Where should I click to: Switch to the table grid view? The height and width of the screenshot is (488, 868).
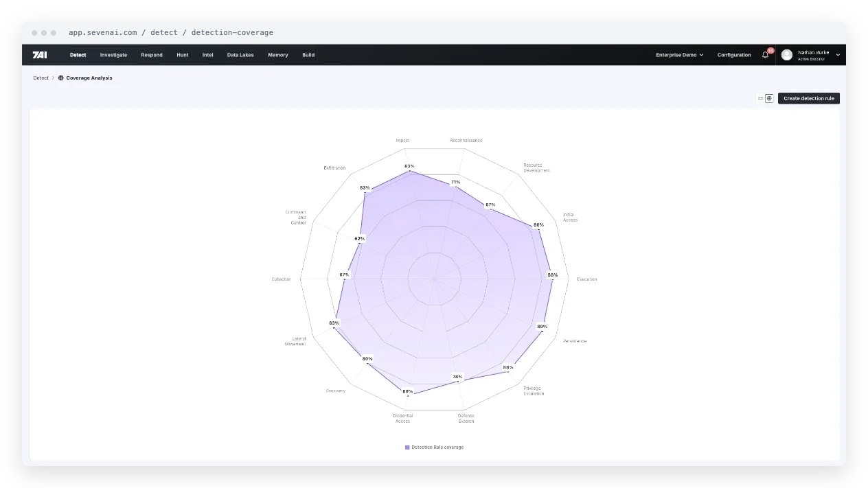click(x=761, y=99)
